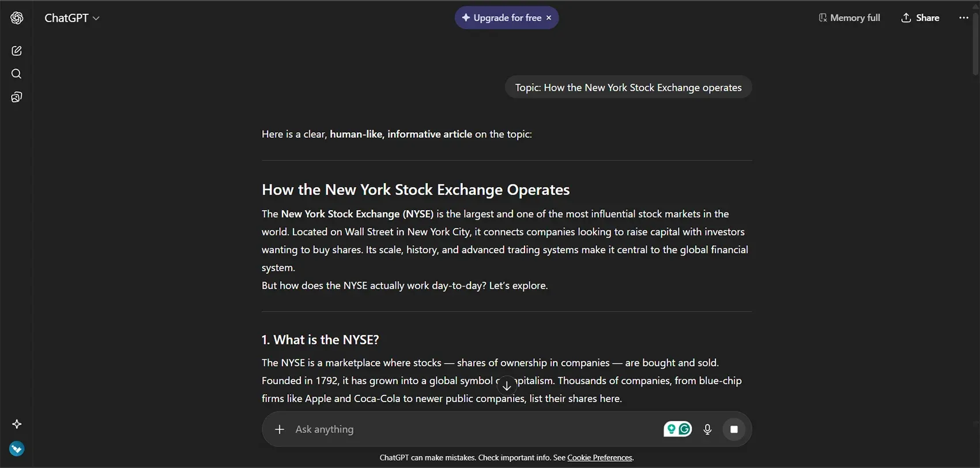The height and width of the screenshot is (468, 980).
Task: Click the Upgrade for free button
Action: pyautogui.click(x=502, y=18)
